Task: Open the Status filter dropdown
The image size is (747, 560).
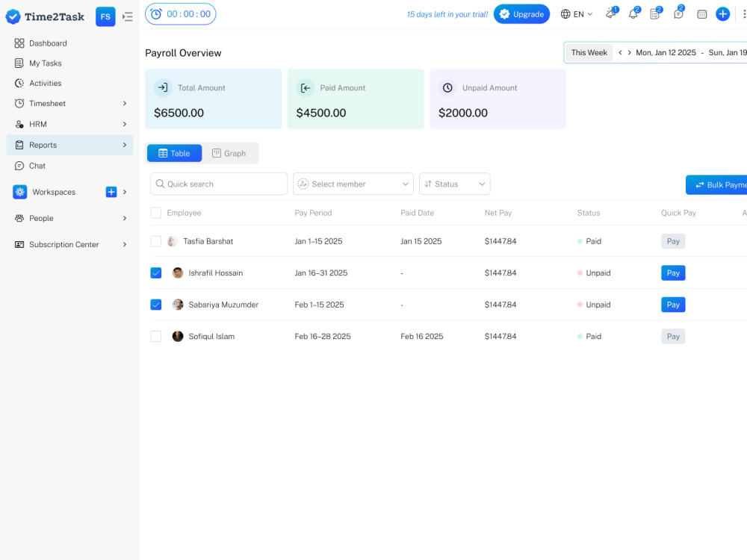Action: 454,184
